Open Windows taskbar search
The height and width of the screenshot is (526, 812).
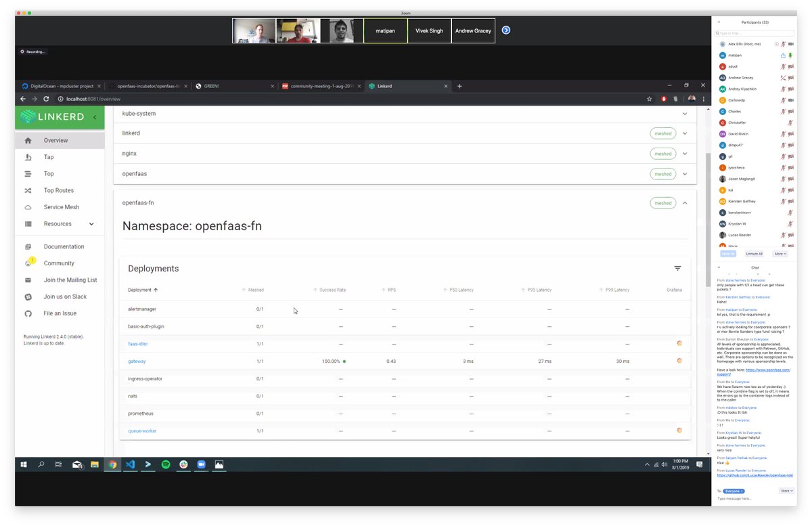[x=41, y=465]
